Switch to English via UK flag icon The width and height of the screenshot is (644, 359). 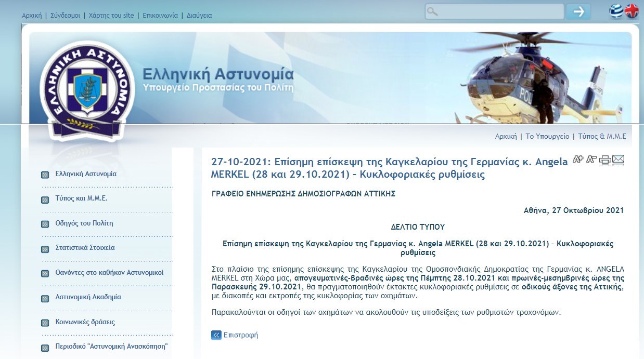click(x=632, y=11)
